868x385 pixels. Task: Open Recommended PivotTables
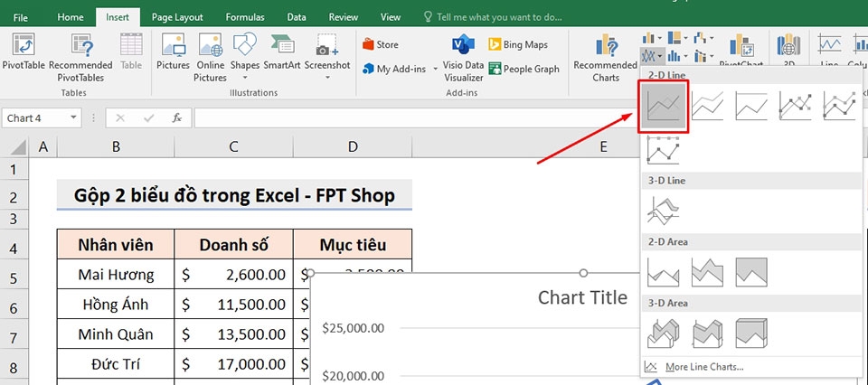pos(80,58)
